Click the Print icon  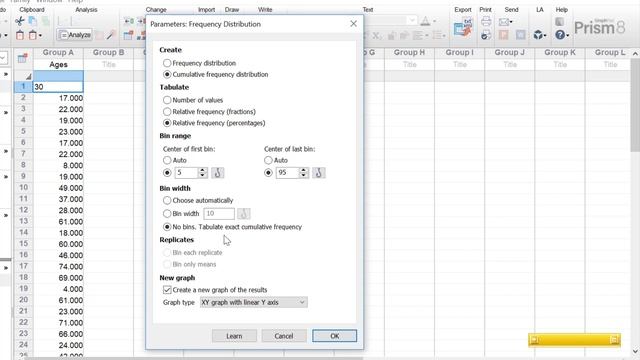pos(486,21)
